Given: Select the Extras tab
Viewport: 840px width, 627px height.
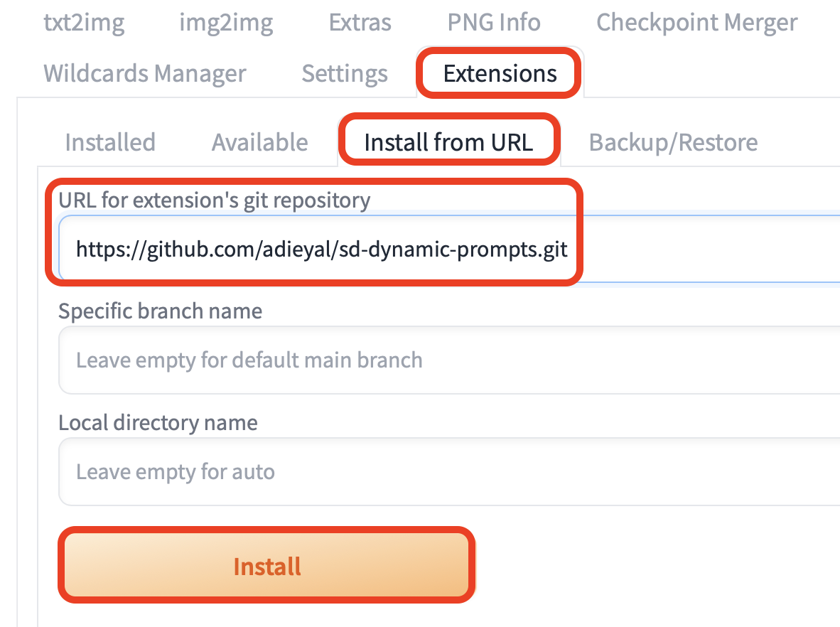Looking at the screenshot, I should pyautogui.click(x=360, y=23).
